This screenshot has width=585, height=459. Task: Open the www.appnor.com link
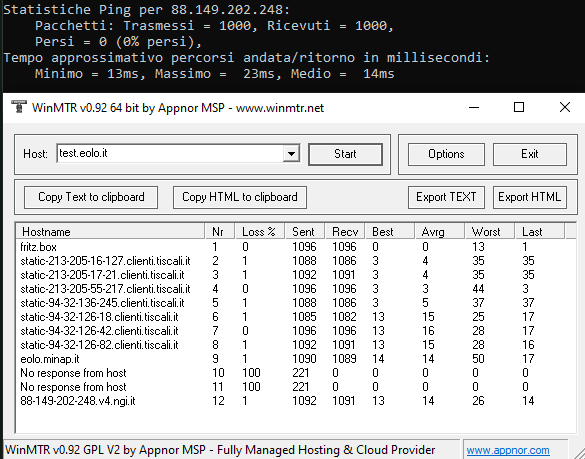coord(508,450)
